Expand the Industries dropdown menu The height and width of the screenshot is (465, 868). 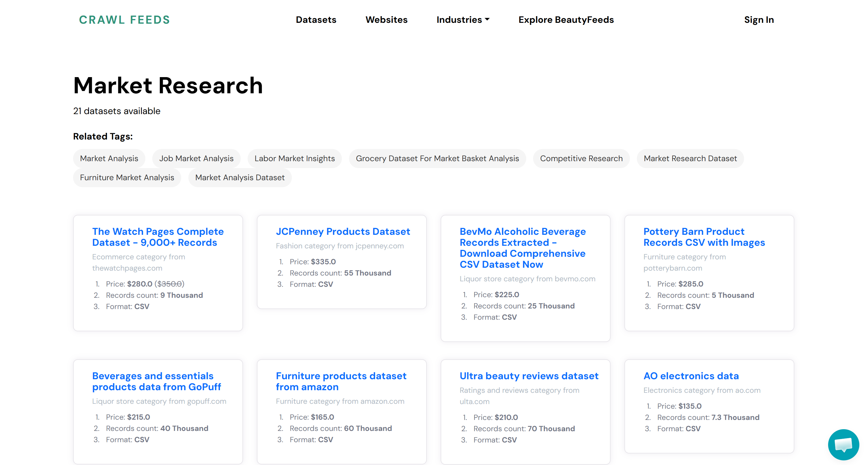click(463, 20)
